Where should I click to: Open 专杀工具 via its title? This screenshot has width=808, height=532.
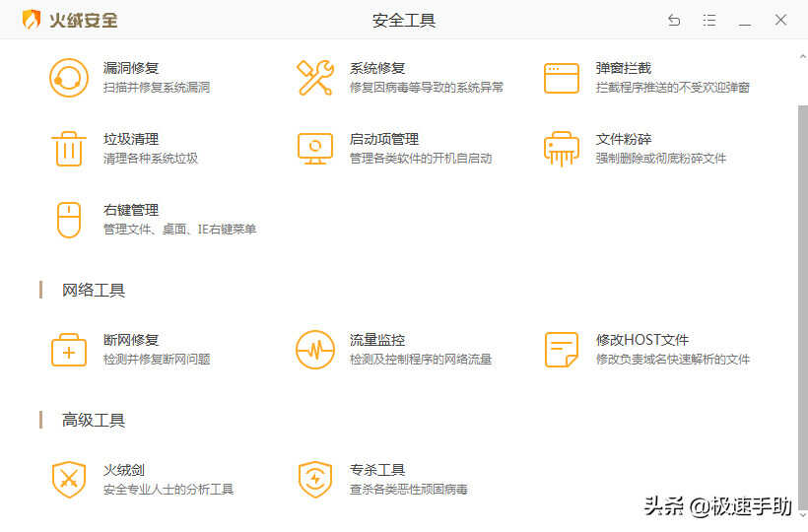click(x=377, y=470)
